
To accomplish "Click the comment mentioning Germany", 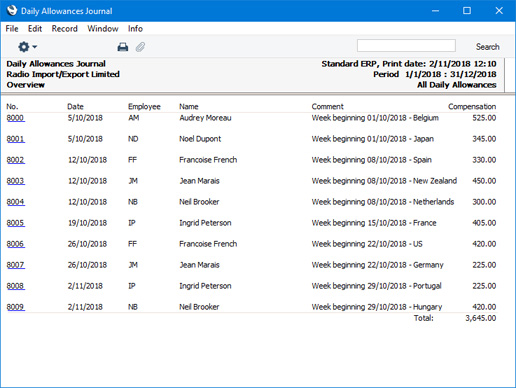I will pos(377,265).
